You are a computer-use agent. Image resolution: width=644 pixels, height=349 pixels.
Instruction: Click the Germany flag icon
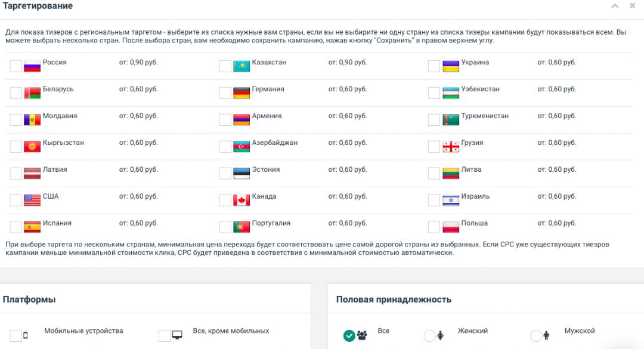[x=241, y=92]
